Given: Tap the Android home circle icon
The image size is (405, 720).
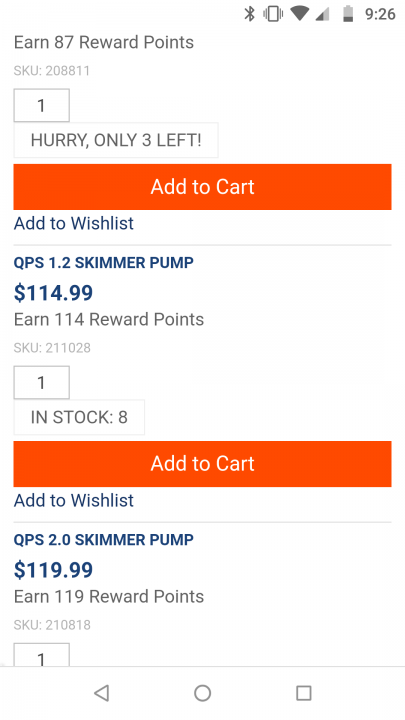Looking at the screenshot, I should coord(202,693).
